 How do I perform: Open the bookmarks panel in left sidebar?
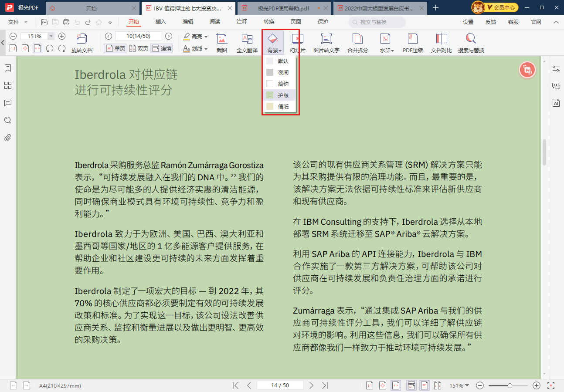7,68
